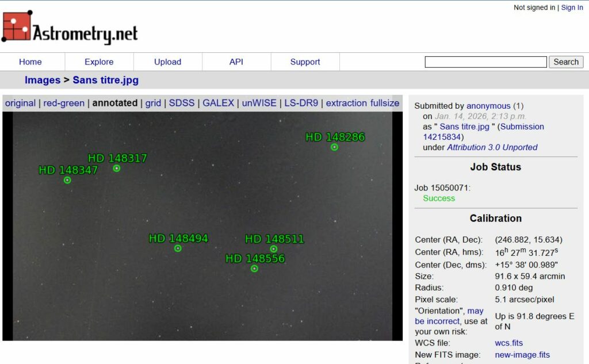Open the Home menu item
Screen dimensions: 589x364
tap(30, 62)
